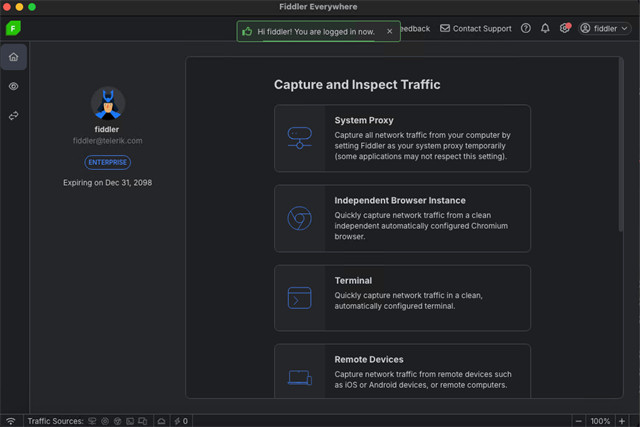This screenshot has height=427, width=640.
Task: Select the Remote Devices capture card
Action: pos(402,371)
